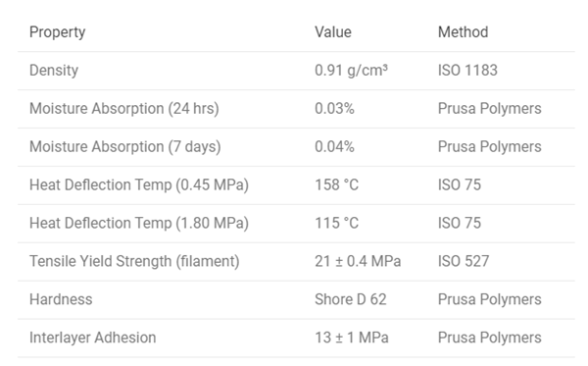Screen dimensions: 588x366
Task: Select Heat Deflection Temp (1.80 MPa) row
Action: point(296,224)
